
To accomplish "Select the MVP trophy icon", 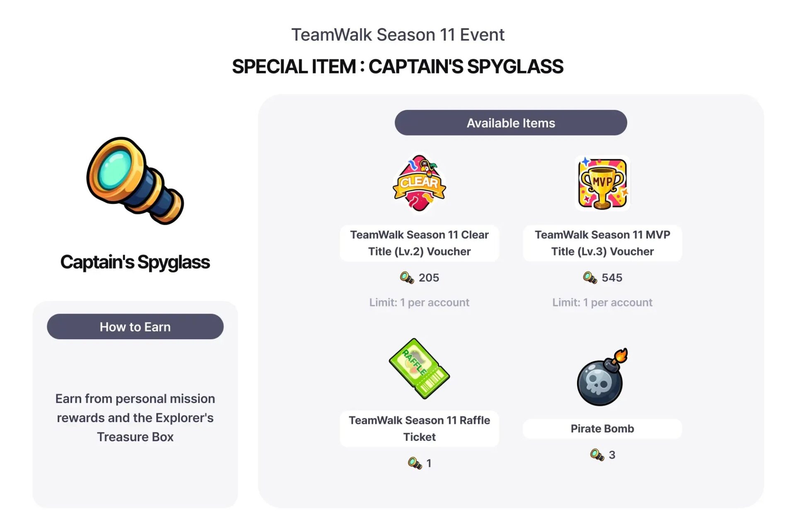I will (602, 183).
